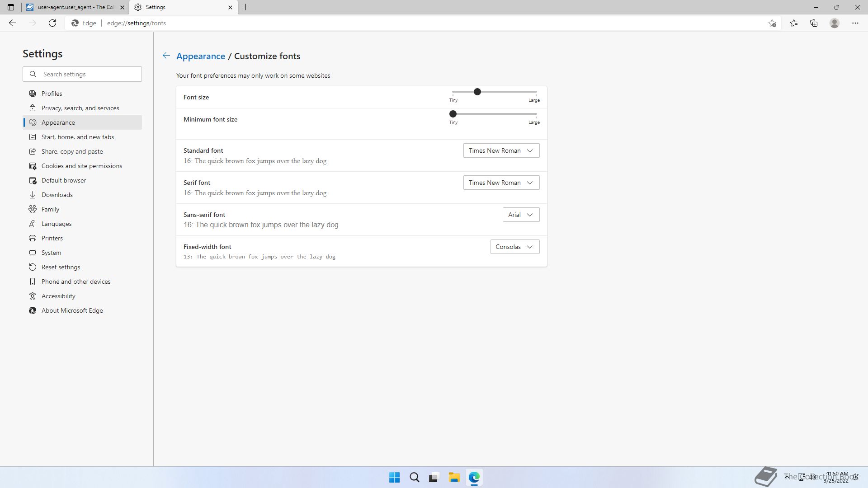This screenshot has height=488, width=868.
Task: Open the Collections toolbar icon
Action: [814, 23]
